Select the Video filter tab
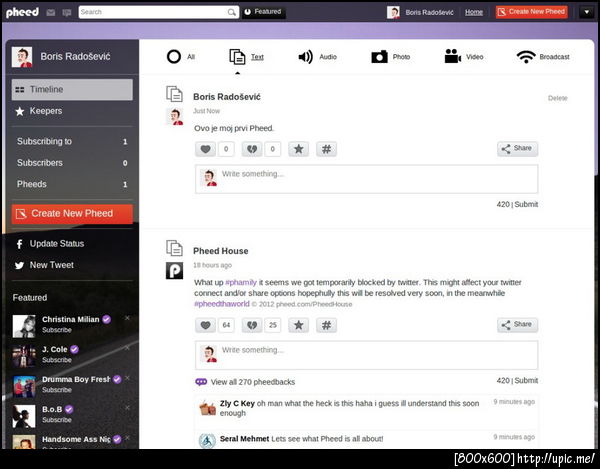The height and width of the screenshot is (469, 600). [x=464, y=57]
